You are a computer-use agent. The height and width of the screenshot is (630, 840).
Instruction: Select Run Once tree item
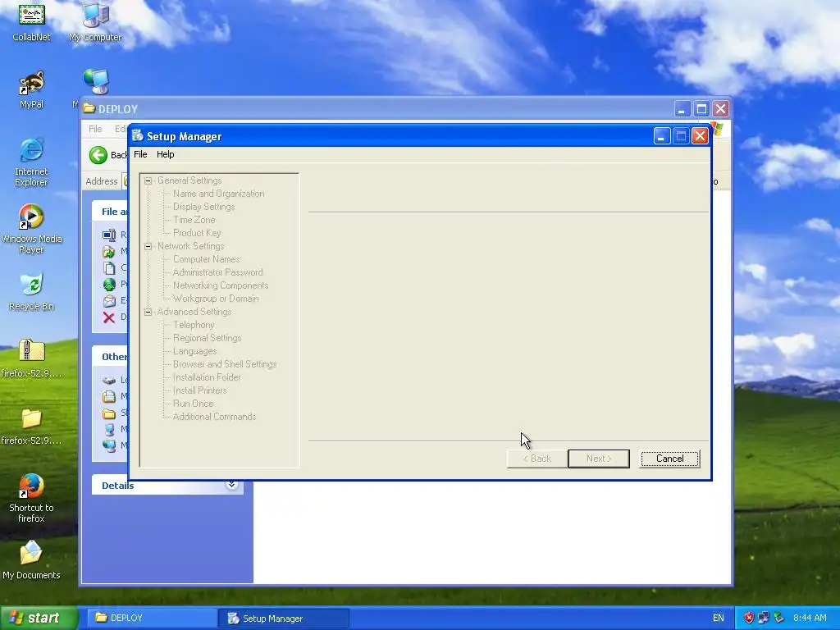(193, 404)
